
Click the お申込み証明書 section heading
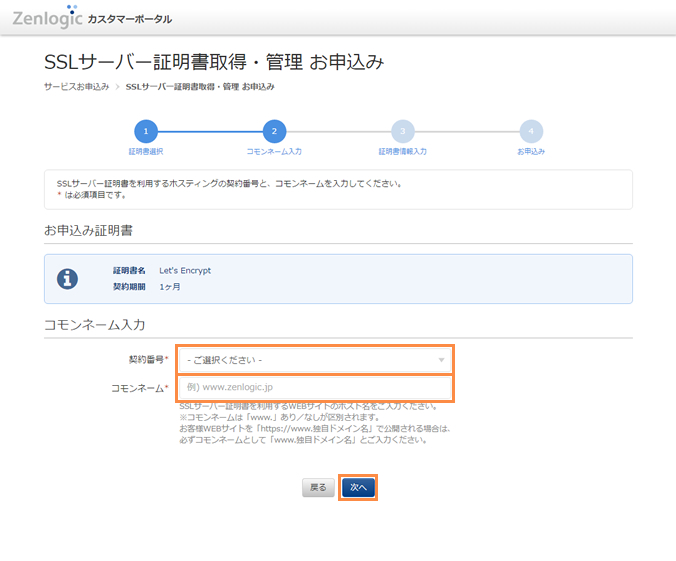coord(88,230)
